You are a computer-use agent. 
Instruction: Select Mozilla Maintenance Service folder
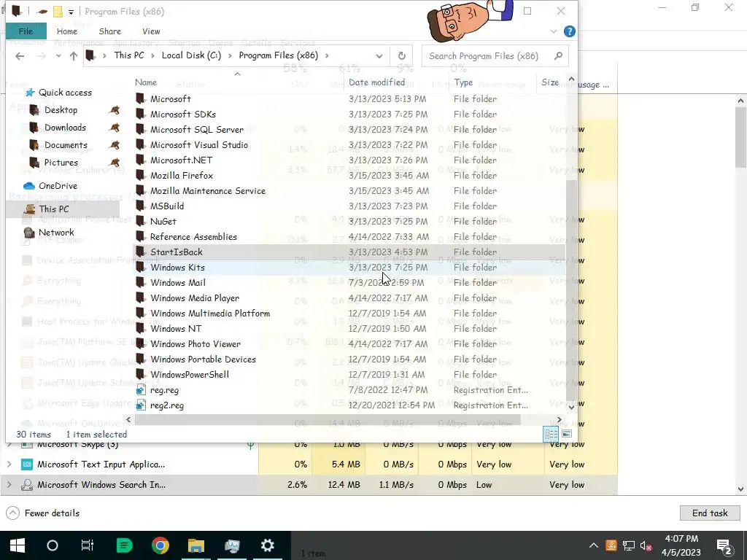click(208, 190)
